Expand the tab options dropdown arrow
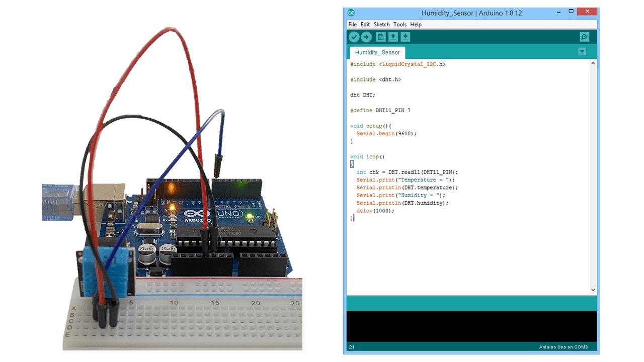 (x=582, y=51)
